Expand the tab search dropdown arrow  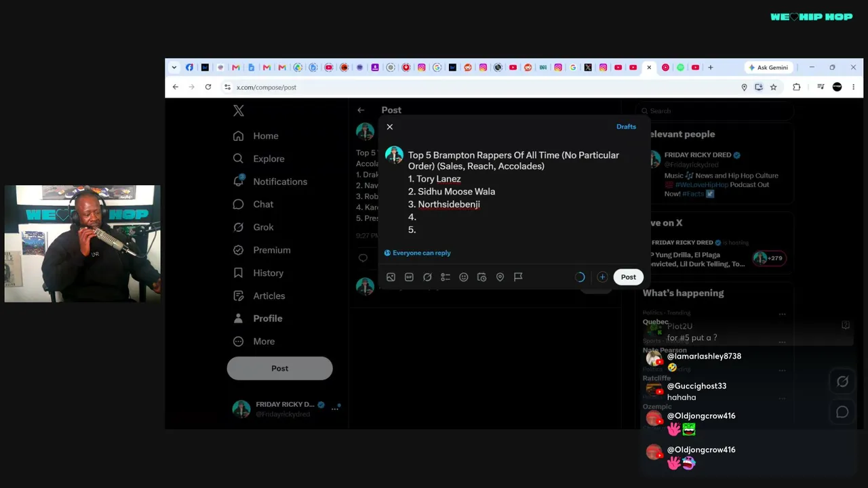pyautogui.click(x=174, y=68)
